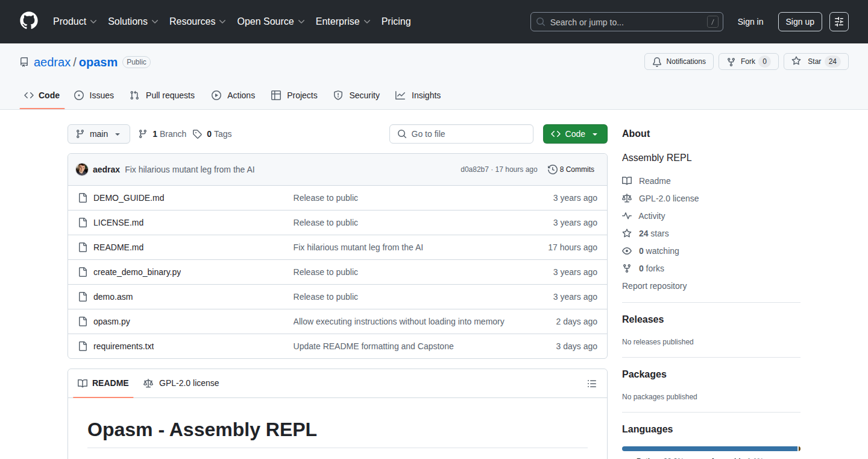
Task: Click the Notifications bell button
Action: pos(679,62)
